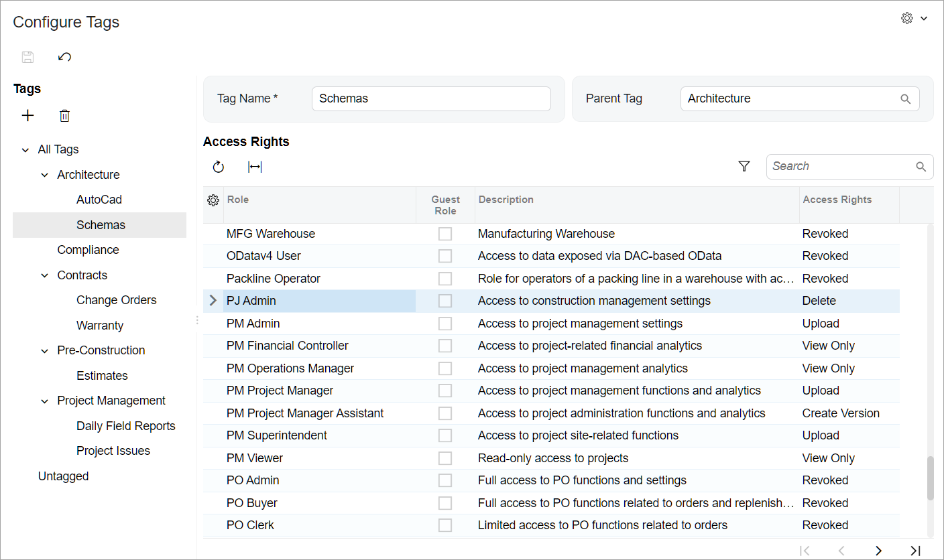Refresh the Access Rights grid
Image resolution: width=944 pixels, height=560 pixels.
219,167
